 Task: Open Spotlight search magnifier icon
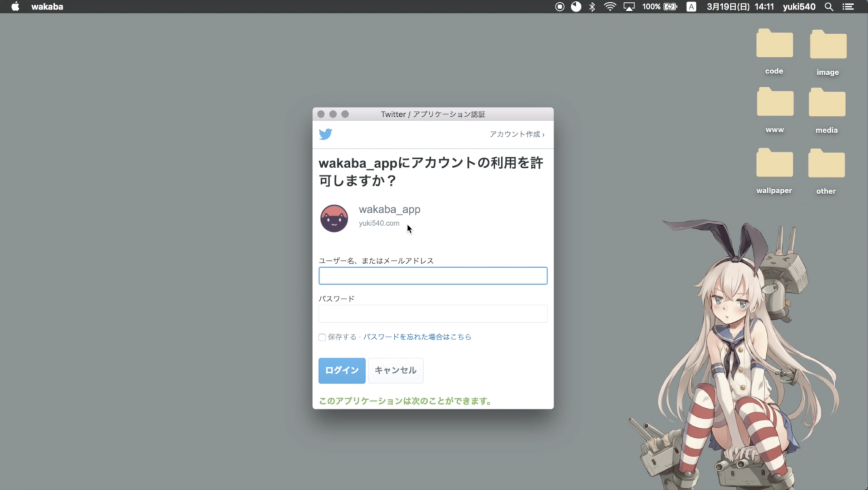click(x=829, y=7)
